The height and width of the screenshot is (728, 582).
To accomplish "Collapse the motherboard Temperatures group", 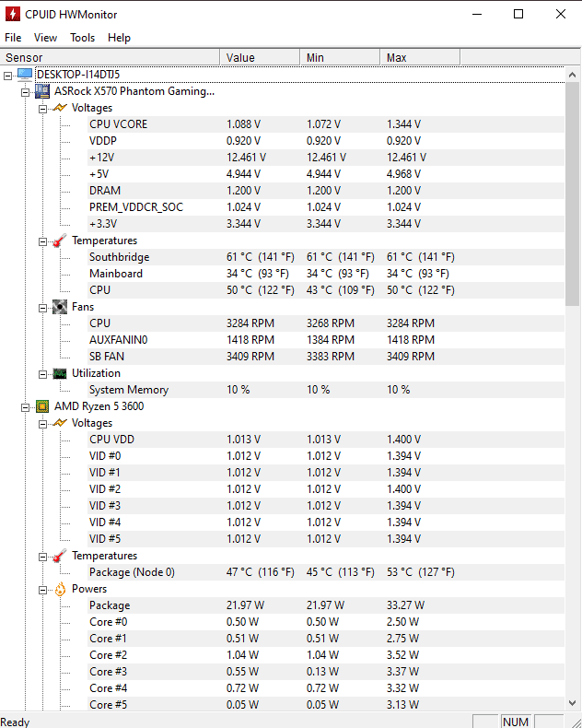I will [43, 241].
